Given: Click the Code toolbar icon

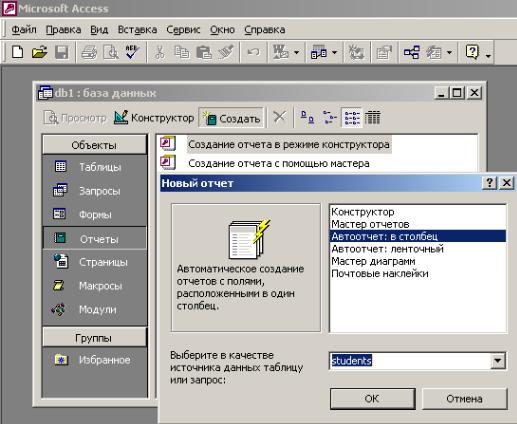Looking at the screenshot, I should tap(356, 52).
